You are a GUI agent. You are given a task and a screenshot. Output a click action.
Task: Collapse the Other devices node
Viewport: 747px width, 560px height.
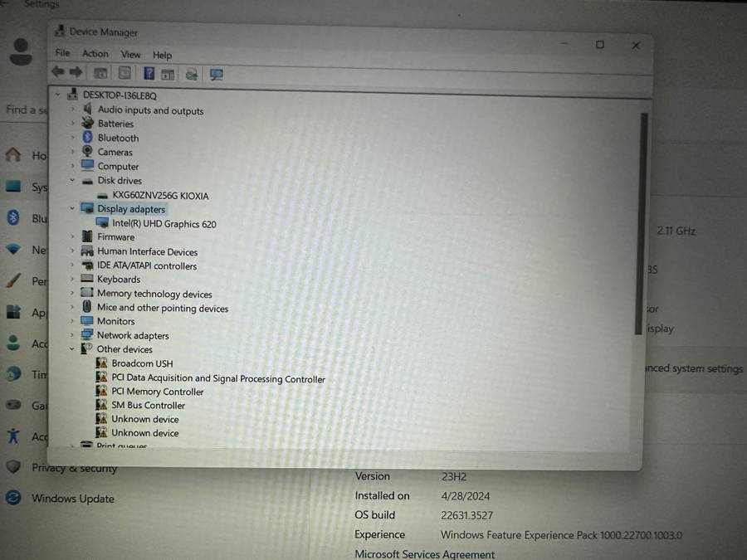72,349
